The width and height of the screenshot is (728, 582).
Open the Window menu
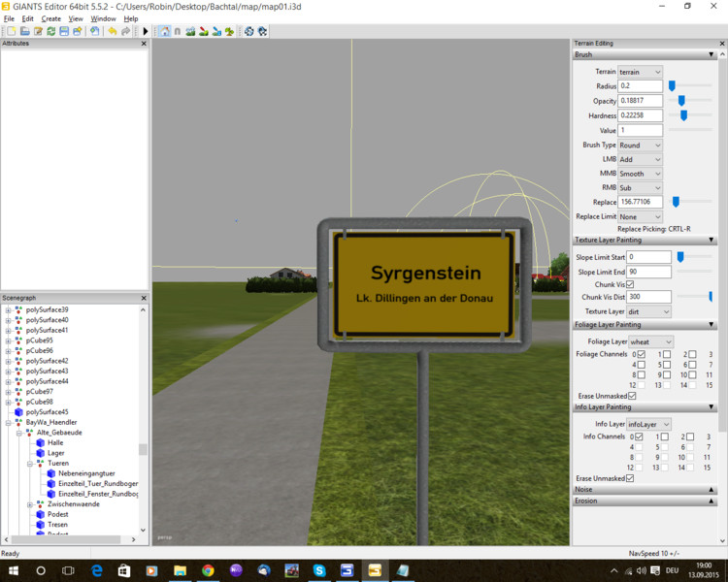pyautogui.click(x=103, y=18)
